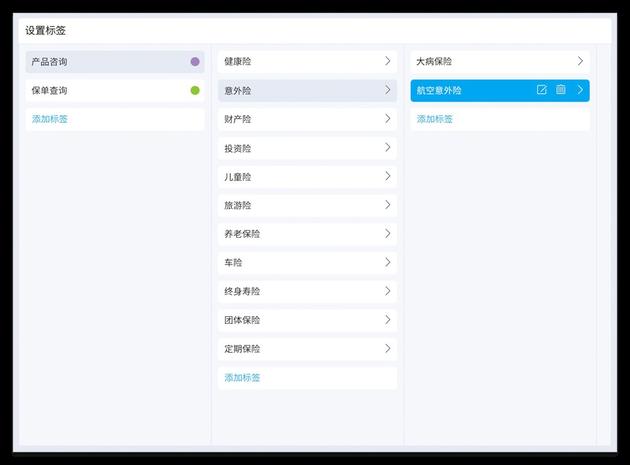630x465 pixels.
Task: Select the 产品咨询 tag
Action: coord(115,62)
